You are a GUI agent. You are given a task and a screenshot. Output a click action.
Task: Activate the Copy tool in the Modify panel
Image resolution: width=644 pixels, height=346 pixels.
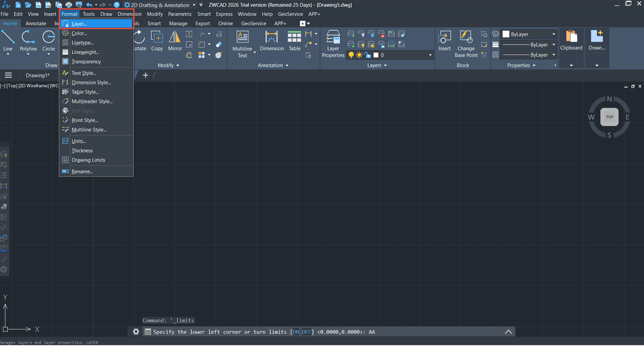coord(157,41)
